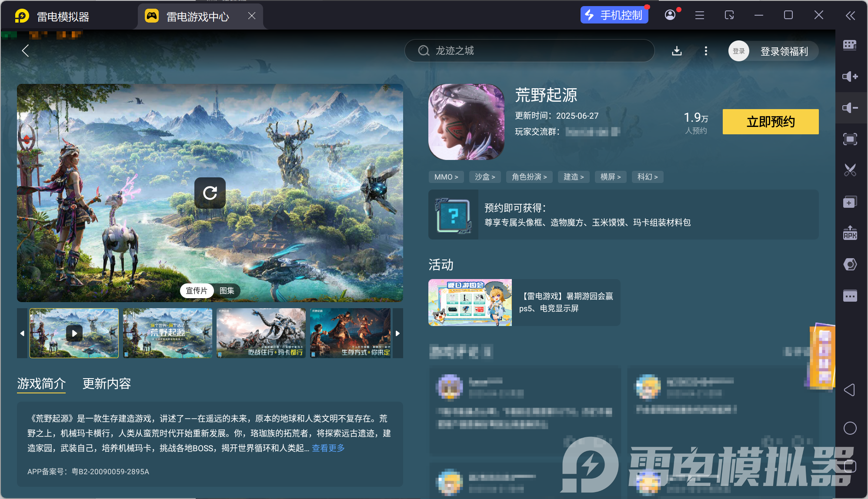The height and width of the screenshot is (499, 868).
Task: Decrease the emulator volume
Action: [850, 107]
